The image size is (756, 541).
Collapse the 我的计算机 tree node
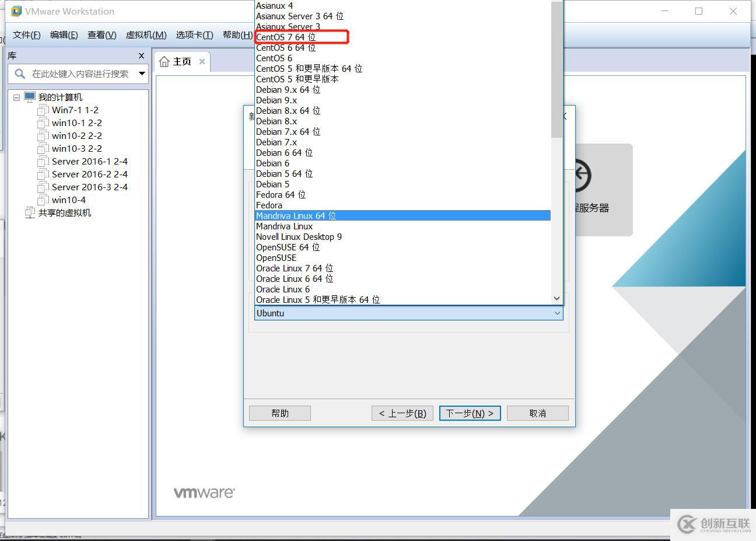pyautogui.click(x=16, y=96)
